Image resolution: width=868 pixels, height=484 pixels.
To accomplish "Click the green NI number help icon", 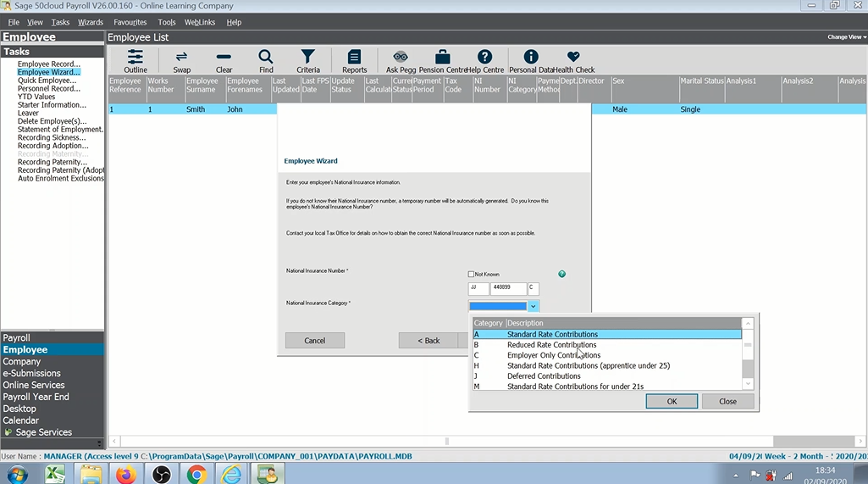I will point(562,274).
